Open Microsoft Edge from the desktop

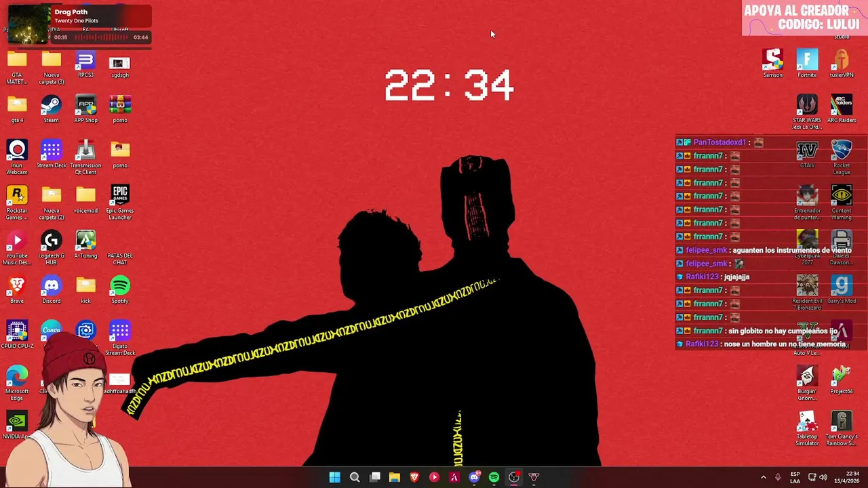(17, 383)
